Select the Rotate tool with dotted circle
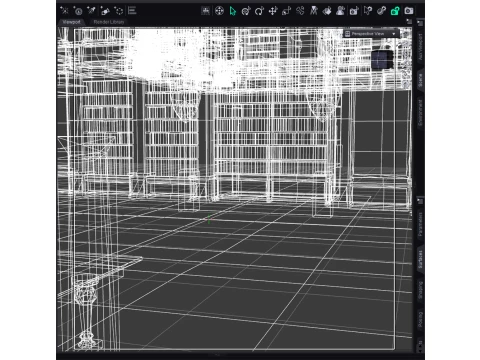This screenshot has width=480, height=360. coord(246,11)
